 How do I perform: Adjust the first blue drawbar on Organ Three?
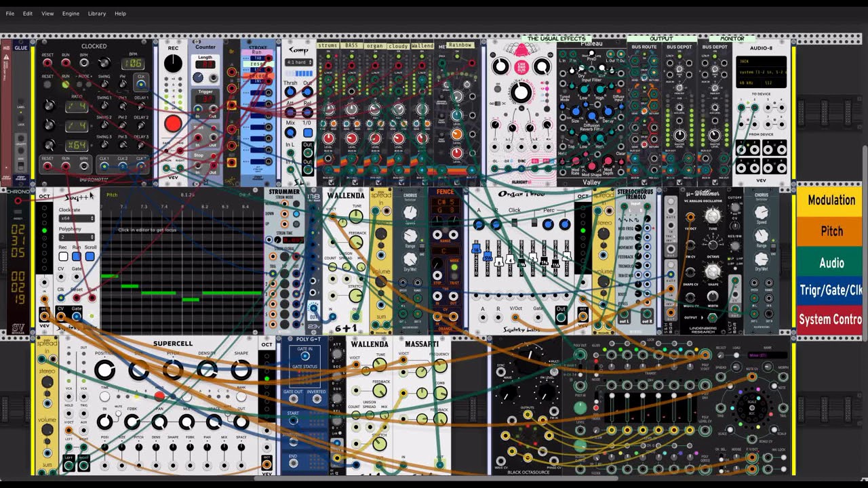pos(477,249)
